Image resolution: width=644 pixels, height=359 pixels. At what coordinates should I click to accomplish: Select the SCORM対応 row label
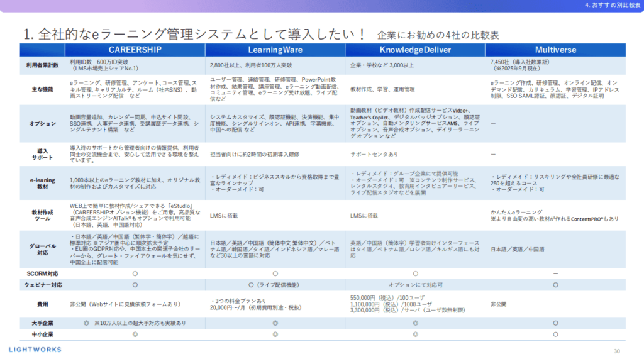[x=42, y=273]
